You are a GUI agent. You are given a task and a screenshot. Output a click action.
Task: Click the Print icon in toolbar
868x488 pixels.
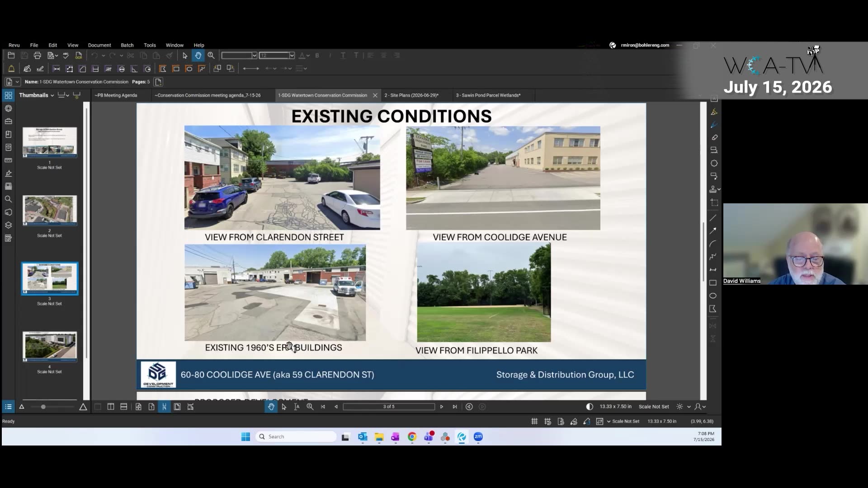[x=38, y=56]
